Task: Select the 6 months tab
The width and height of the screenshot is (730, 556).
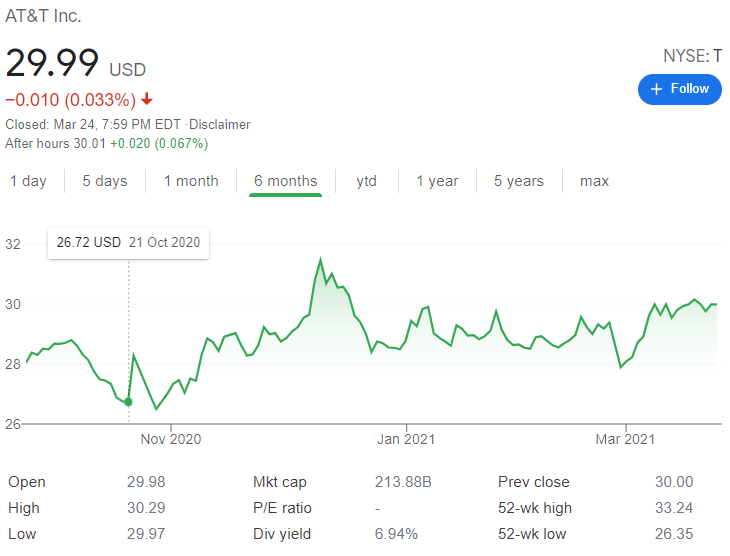Action: click(285, 181)
